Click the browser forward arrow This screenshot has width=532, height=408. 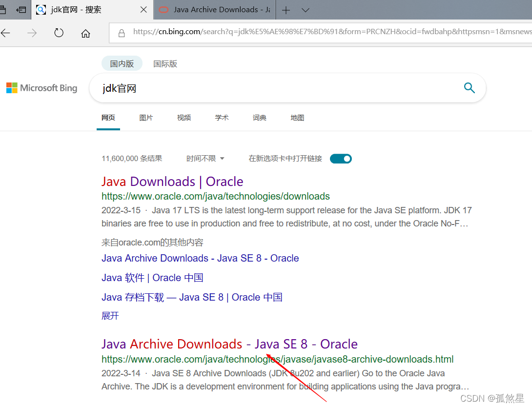point(32,33)
